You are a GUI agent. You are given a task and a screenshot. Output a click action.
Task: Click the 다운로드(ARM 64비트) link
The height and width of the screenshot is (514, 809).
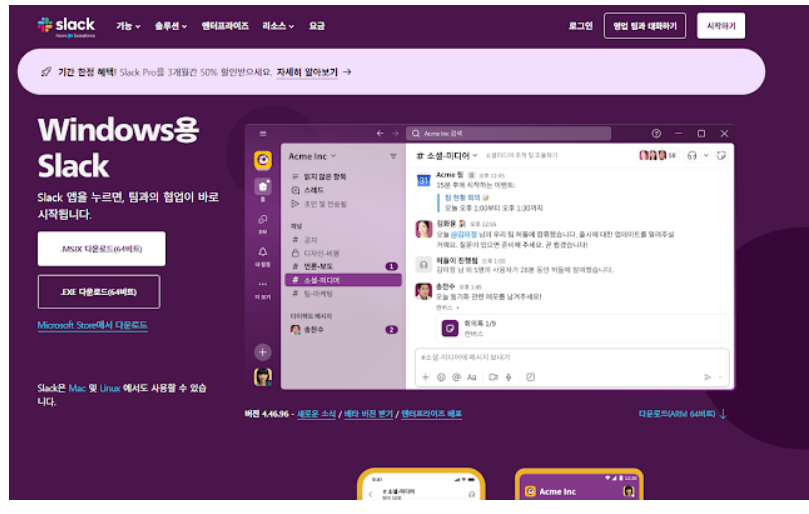(x=677, y=414)
